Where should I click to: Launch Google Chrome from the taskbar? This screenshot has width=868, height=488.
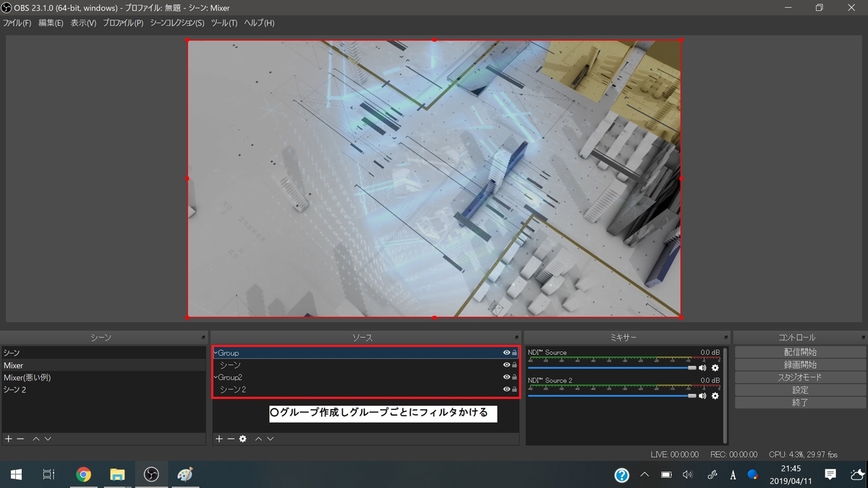point(83,474)
